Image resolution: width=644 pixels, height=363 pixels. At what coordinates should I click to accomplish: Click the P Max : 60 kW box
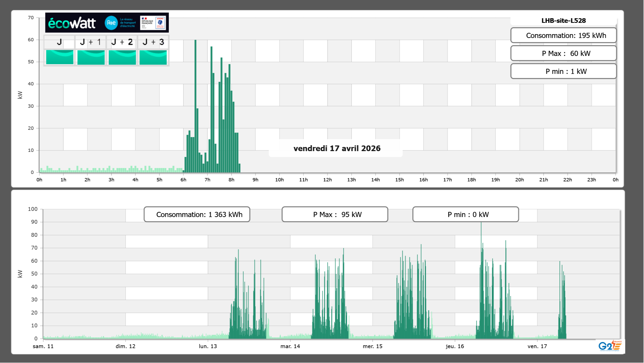tap(563, 53)
